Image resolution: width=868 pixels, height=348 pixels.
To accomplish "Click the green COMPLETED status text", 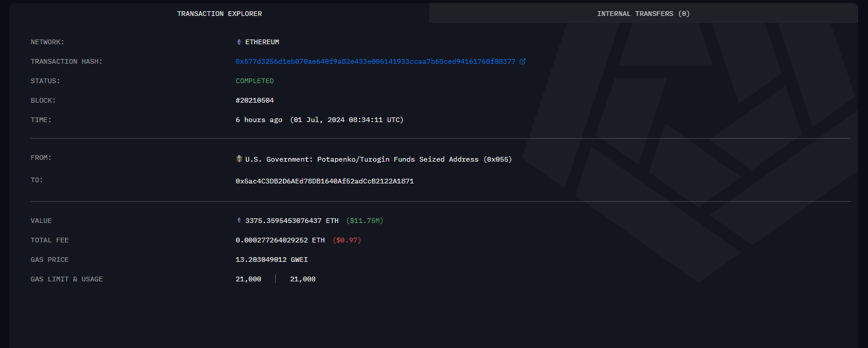I will pos(255,81).
